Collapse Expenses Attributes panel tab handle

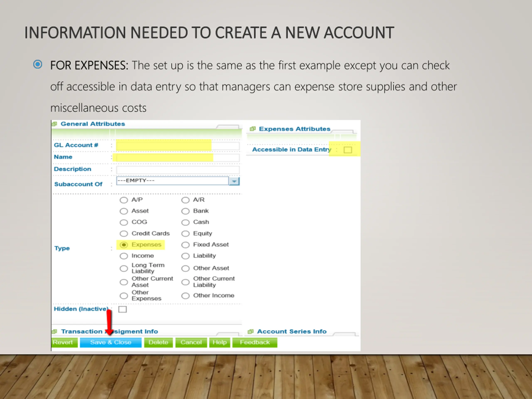(343, 132)
